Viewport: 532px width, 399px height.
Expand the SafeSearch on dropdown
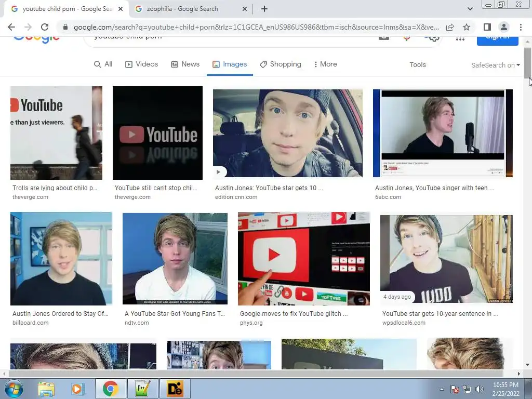point(495,65)
